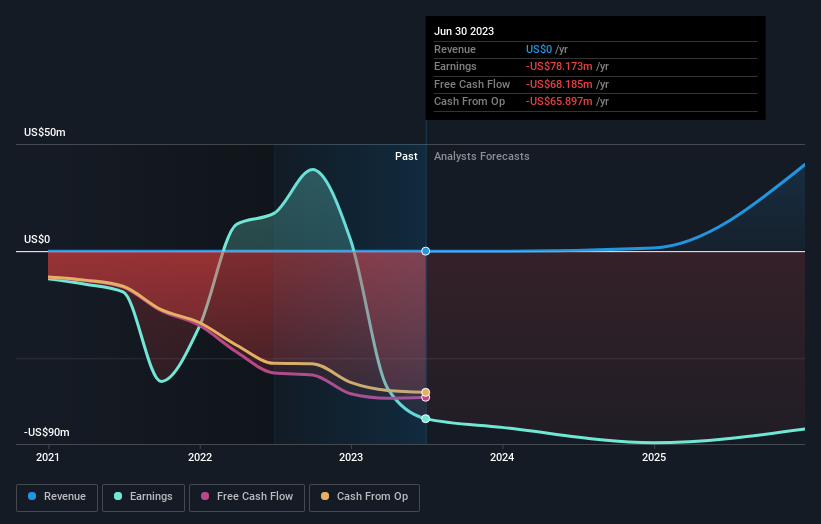The image size is (821, 524).
Task: Click the tooltip Free Cash Flow value -US$68.185m
Action: coord(559,84)
